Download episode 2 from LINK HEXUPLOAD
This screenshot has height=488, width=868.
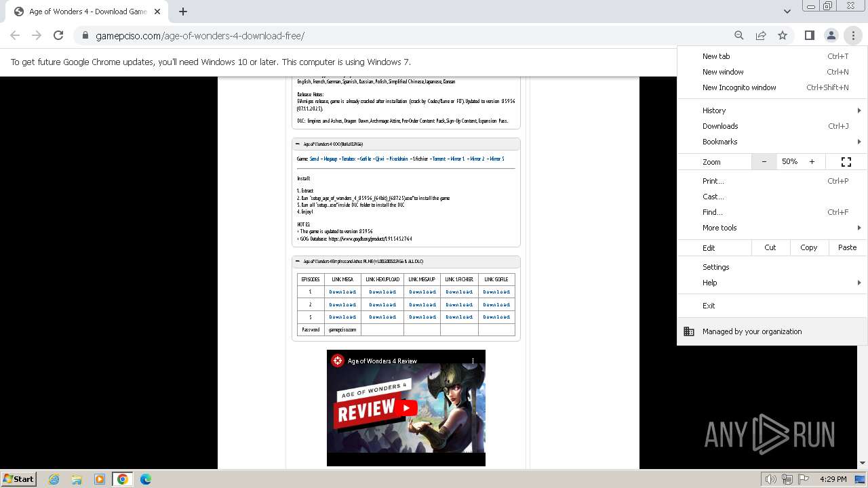coord(382,305)
